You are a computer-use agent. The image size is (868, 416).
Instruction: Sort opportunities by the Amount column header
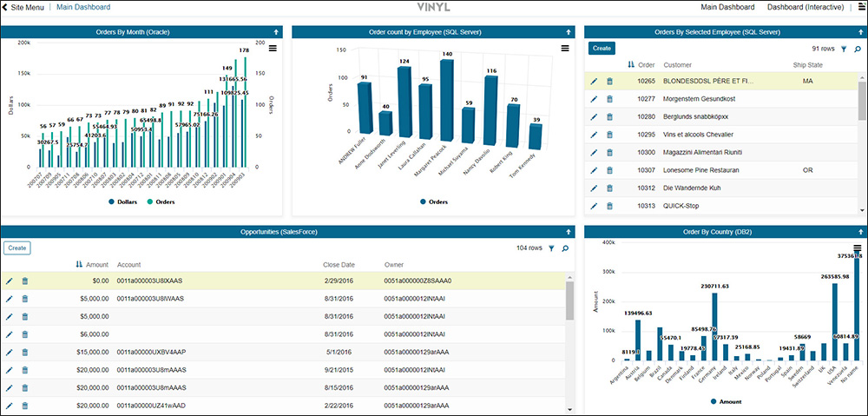(97, 265)
